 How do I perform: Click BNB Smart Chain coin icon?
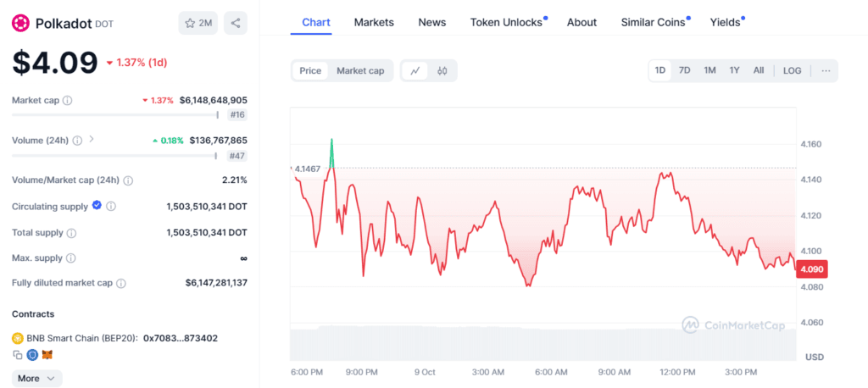18,338
